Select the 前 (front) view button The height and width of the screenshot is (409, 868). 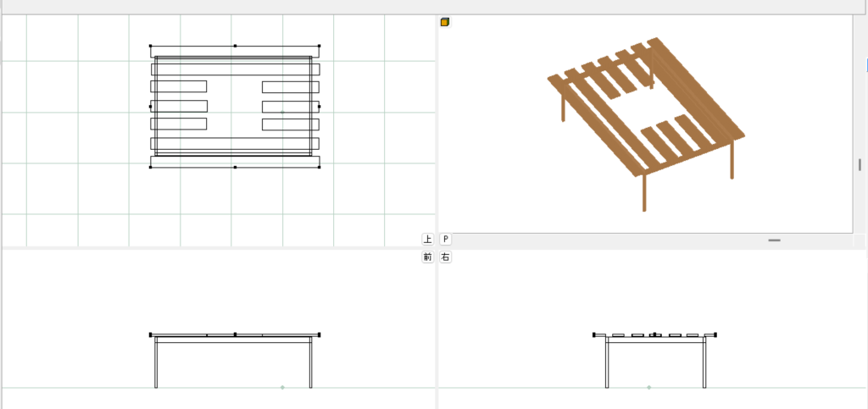coord(428,257)
